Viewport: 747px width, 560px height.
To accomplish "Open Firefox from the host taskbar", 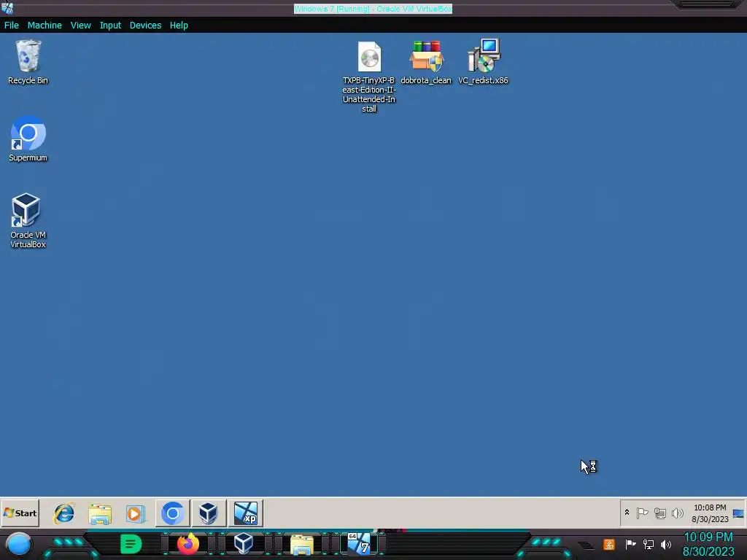I will pos(188,544).
